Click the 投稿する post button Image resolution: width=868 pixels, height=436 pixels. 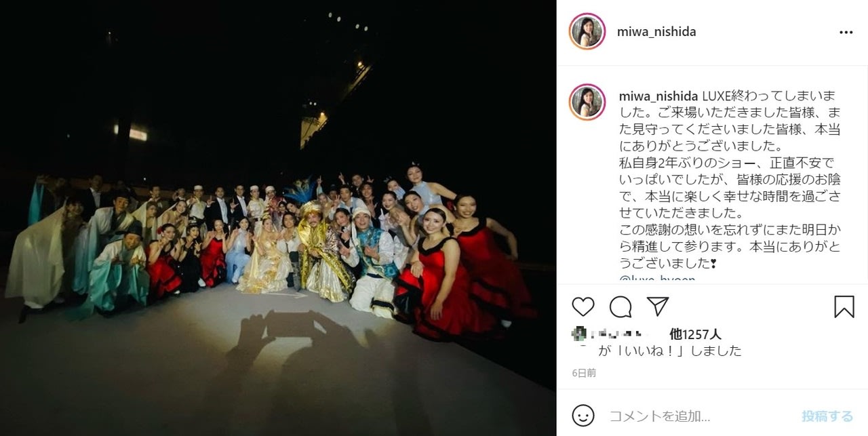[827, 416]
